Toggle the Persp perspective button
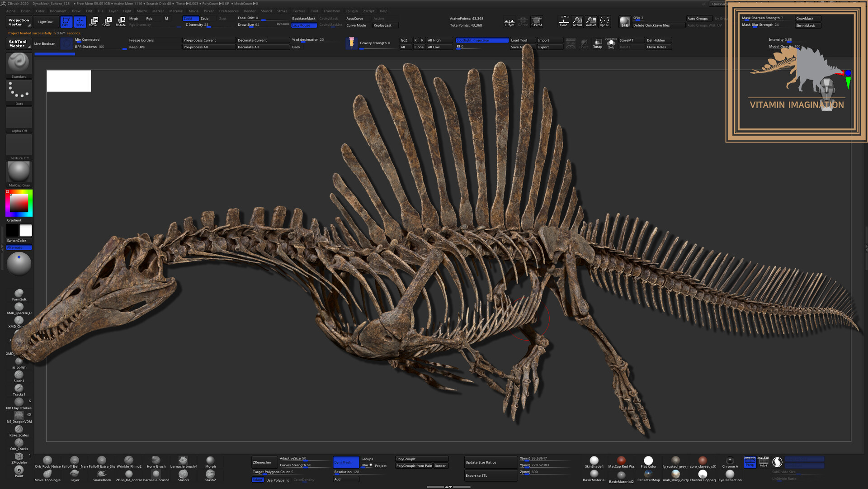 (x=750, y=462)
